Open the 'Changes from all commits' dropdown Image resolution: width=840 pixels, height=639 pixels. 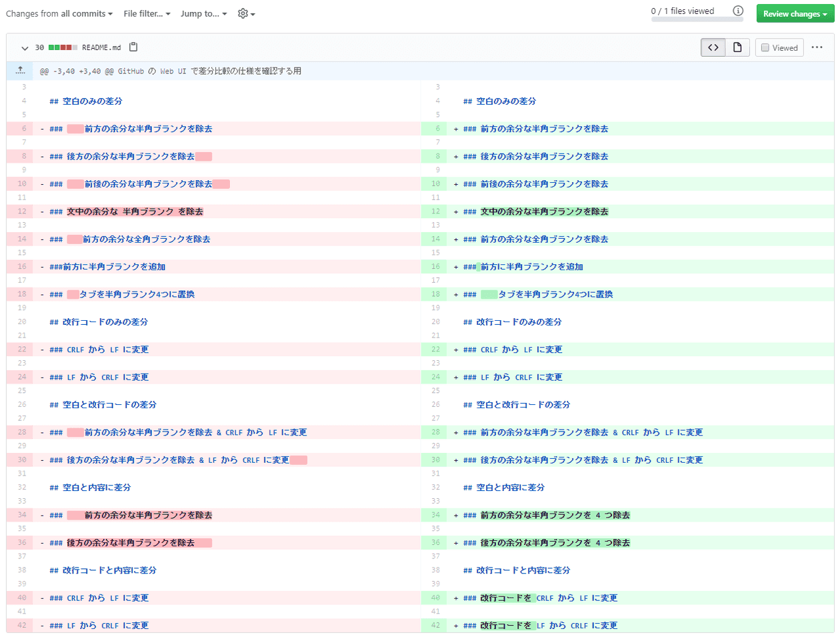(x=59, y=13)
